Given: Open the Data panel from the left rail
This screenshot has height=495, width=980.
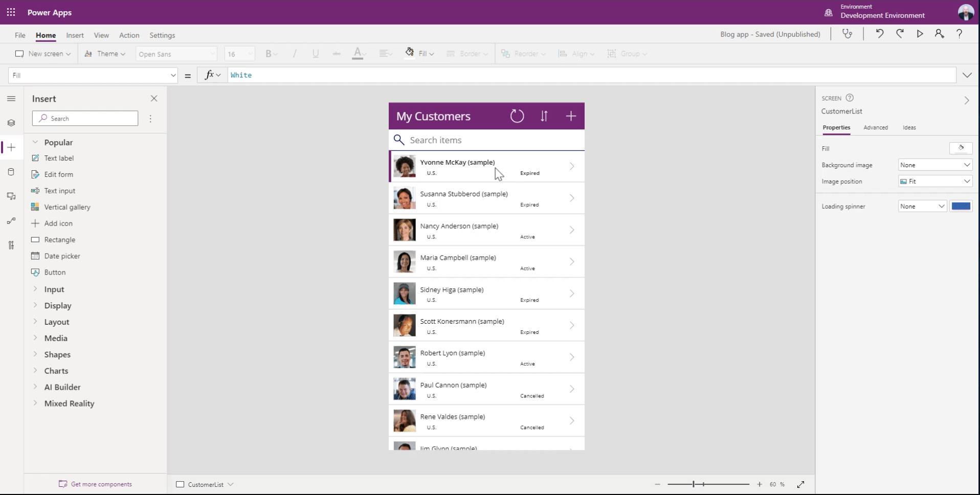Looking at the screenshot, I should click(x=11, y=172).
